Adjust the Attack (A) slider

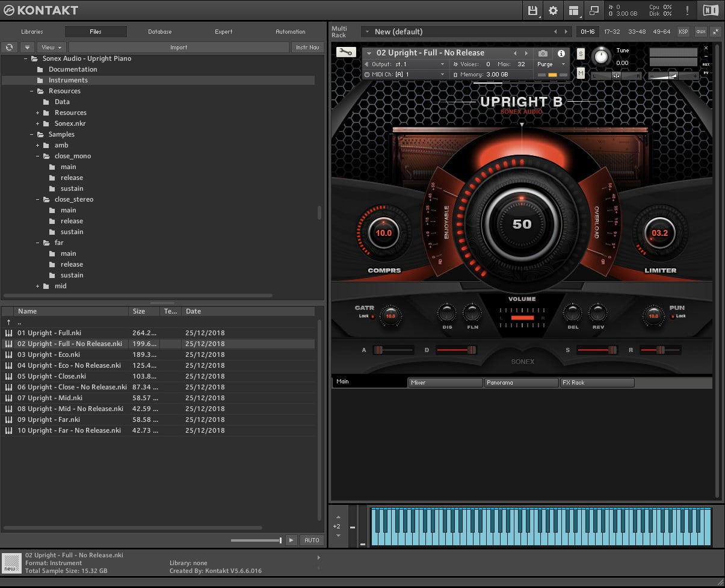tap(393, 350)
